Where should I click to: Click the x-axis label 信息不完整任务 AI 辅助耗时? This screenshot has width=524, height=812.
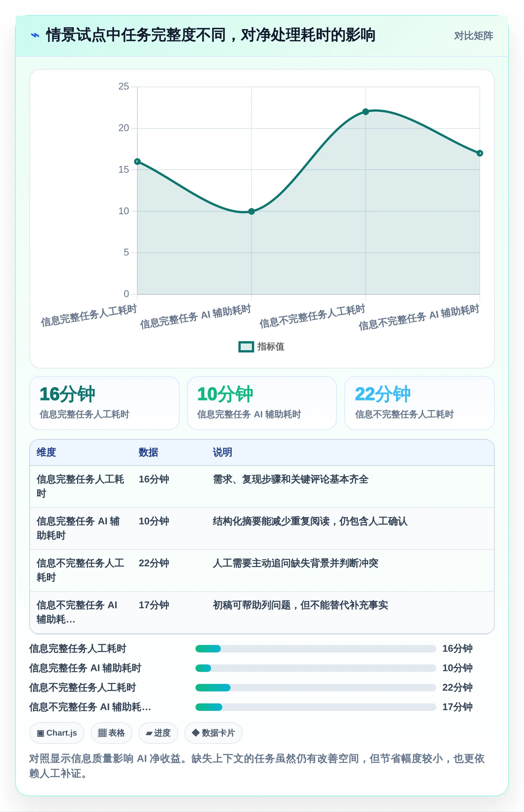(x=419, y=317)
